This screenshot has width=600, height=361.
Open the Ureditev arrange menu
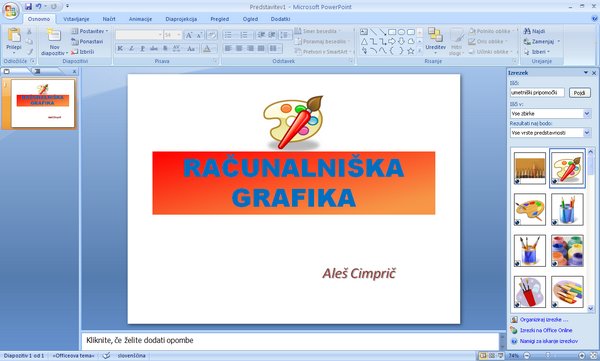click(435, 40)
